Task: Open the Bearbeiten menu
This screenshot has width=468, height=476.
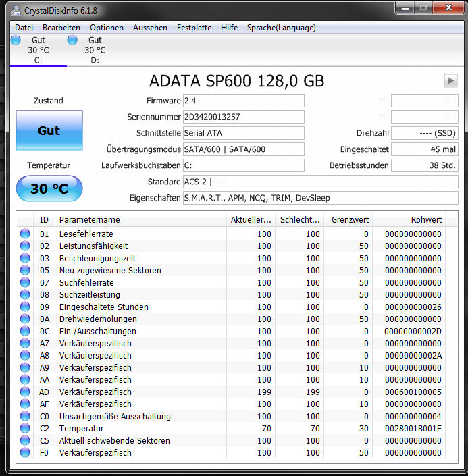Action: pyautogui.click(x=61, y=28)
